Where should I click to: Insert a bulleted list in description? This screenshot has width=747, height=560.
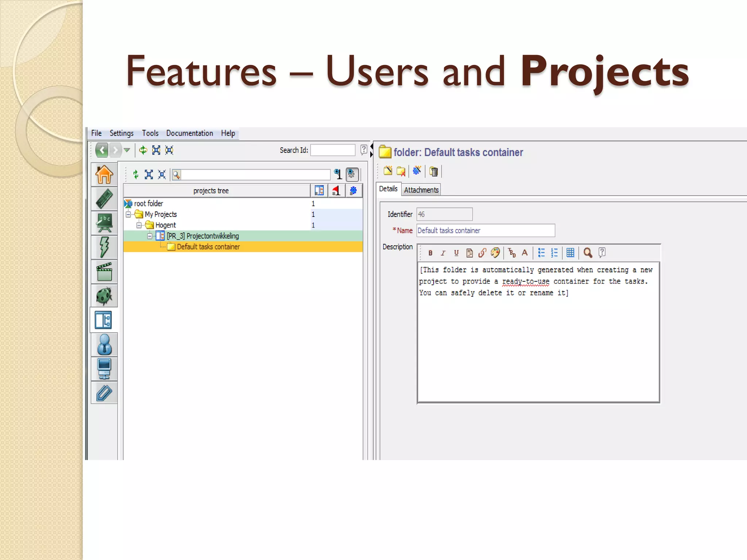pyautogui.click(x=542, y=253)
